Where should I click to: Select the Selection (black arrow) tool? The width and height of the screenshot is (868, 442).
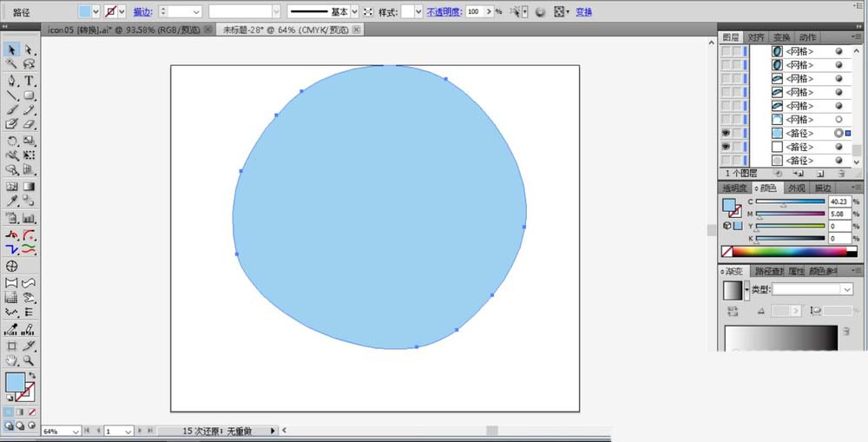pyautogui.click(x=11, y=49)
